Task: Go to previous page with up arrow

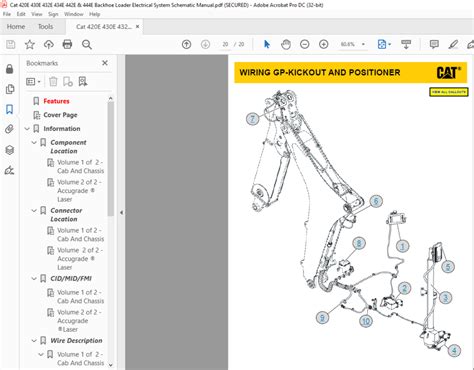Action: point(186,44)
